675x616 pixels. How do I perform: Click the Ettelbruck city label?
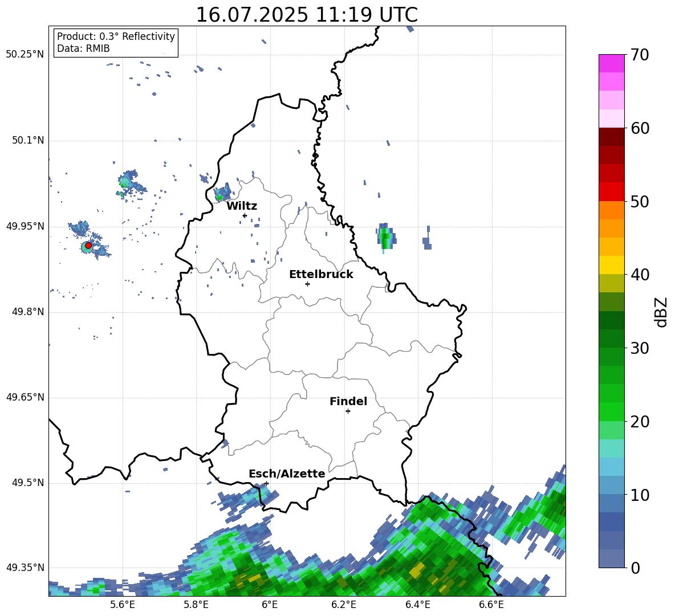pyautogui.click(x=321, y=275)
